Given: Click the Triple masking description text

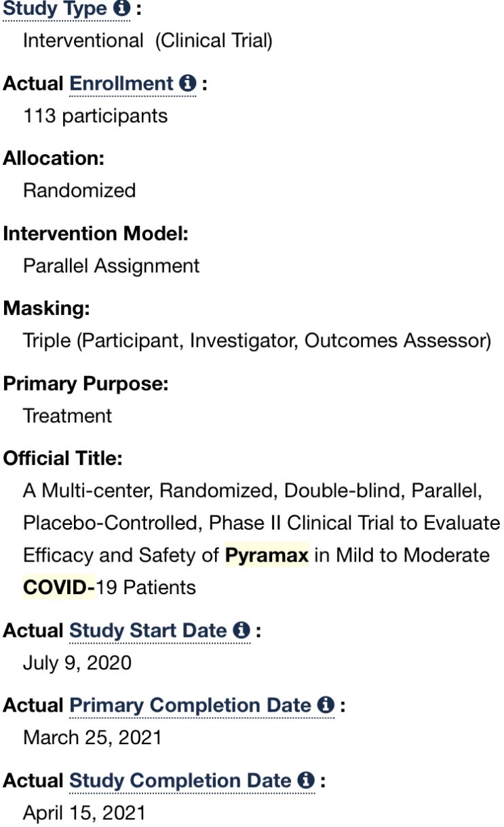Looking at the screenshot, I should click(257, 340).
